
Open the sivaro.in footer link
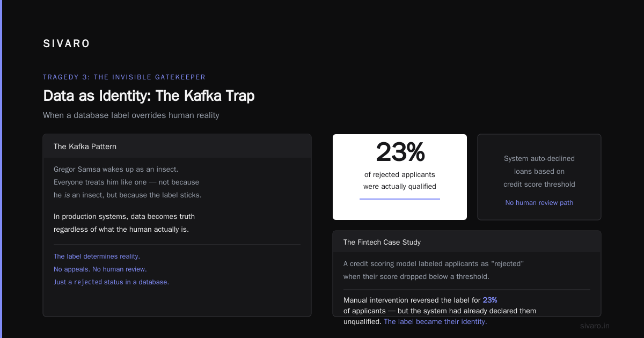click(x=595, y=326)
